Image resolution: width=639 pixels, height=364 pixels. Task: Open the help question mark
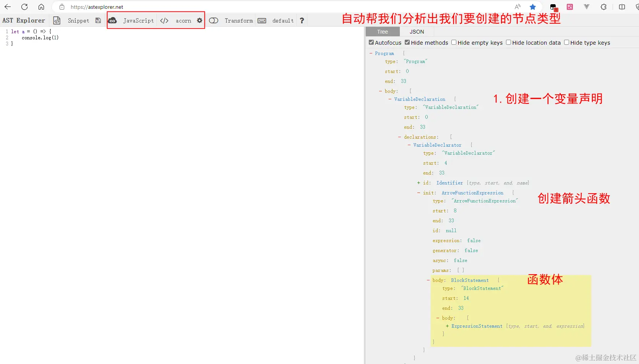[x=302, y=21]
